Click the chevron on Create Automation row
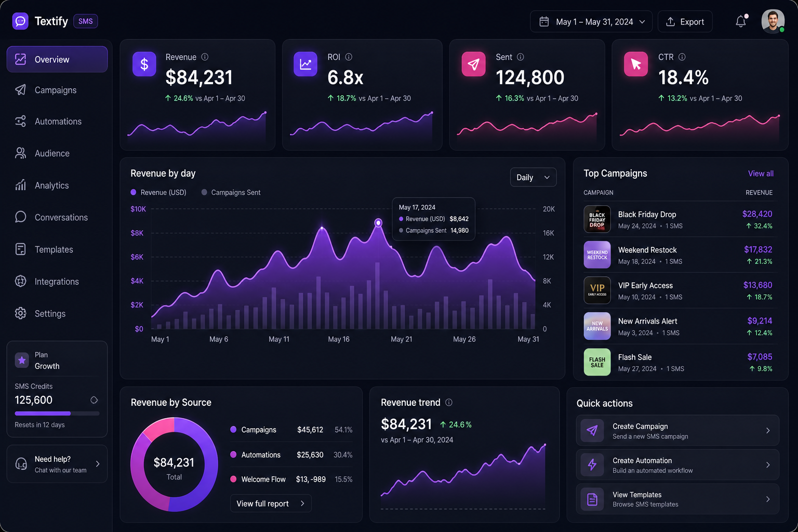Viewport: 798px width, 532px height. coord(768,464)
